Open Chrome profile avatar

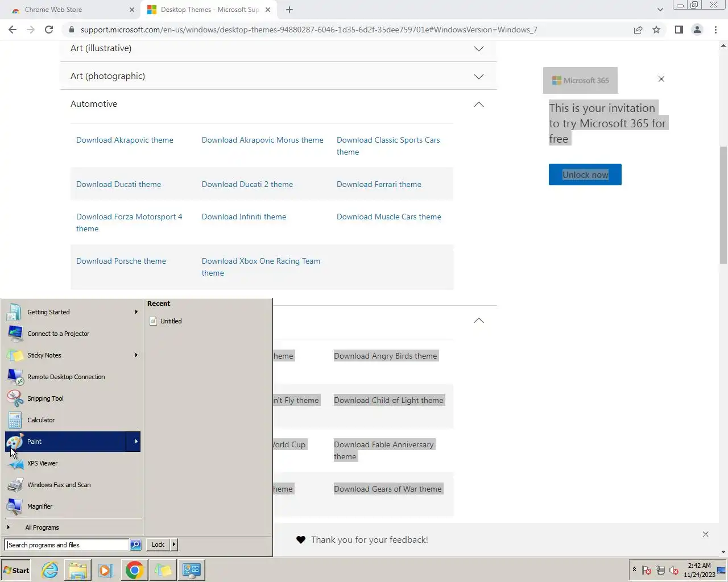pyautogui.click(x=697, y=30)
